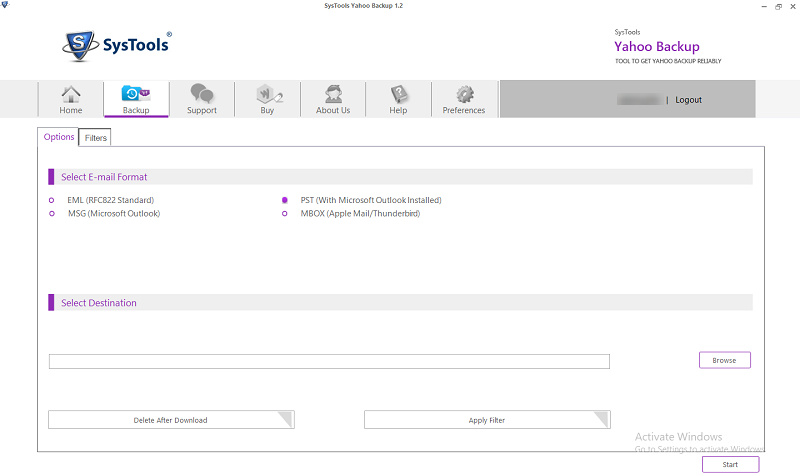
Task: Click the Select Destination heading
Action: click(99, 303)
